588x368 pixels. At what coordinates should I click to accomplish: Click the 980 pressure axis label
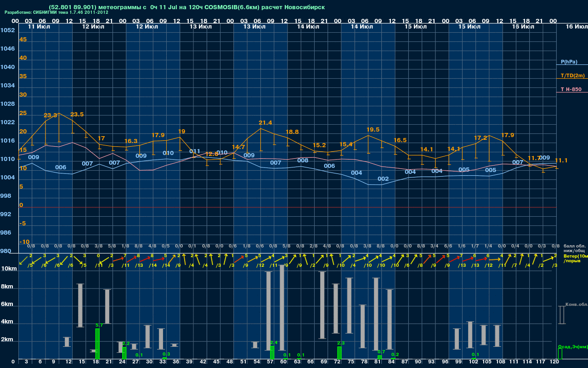point(6,251)
